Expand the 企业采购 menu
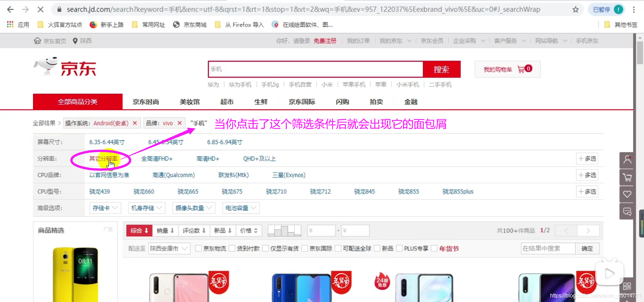Image resolution: width=644 pixels, height=302 pixels. [469, 41]
